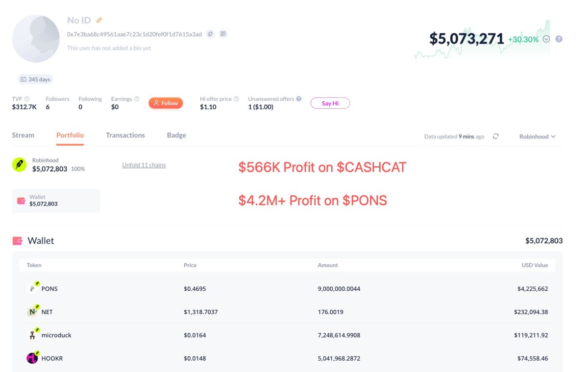Click the TVF info icon
The image size is (588, 372).
pyautogui.click(x=27, y=99)
